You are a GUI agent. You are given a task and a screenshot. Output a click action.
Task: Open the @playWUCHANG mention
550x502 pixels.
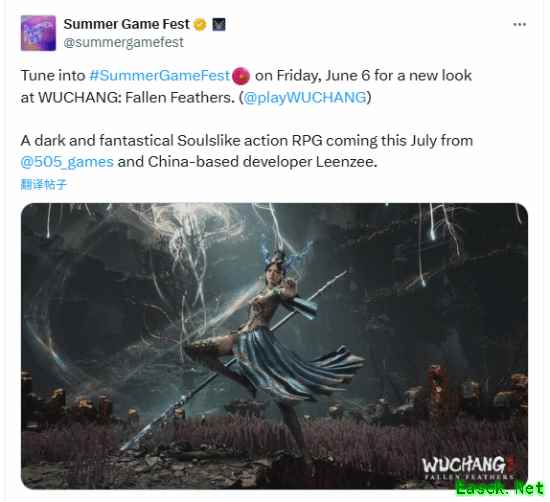[305, 97]
